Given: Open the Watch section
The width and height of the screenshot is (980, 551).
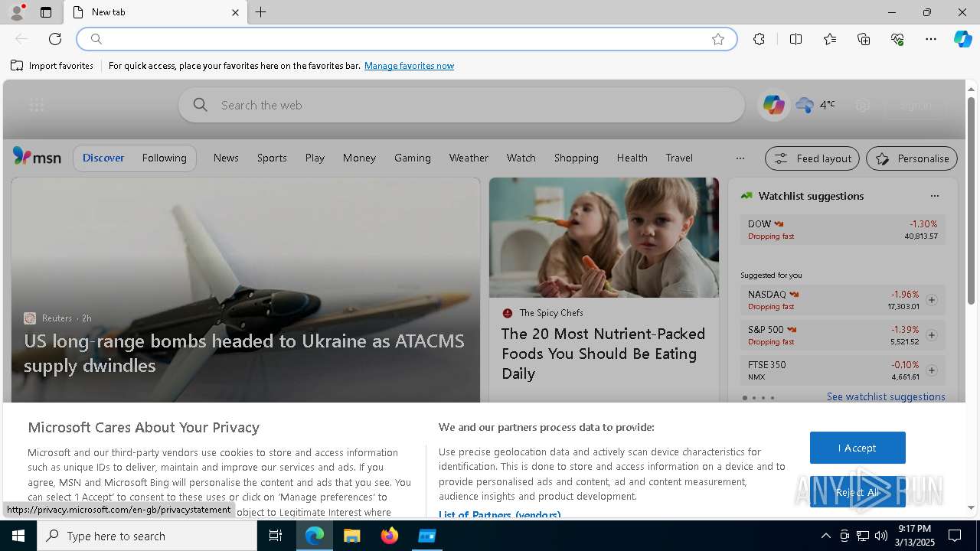Looking at the screenshot, I should tap(521, 158).
